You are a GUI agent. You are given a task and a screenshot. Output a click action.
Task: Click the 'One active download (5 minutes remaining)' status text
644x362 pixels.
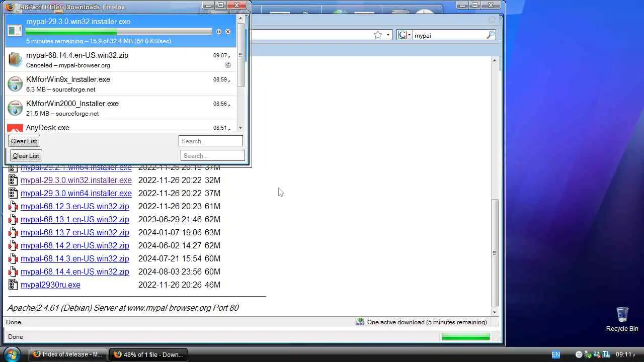(427, 322)
